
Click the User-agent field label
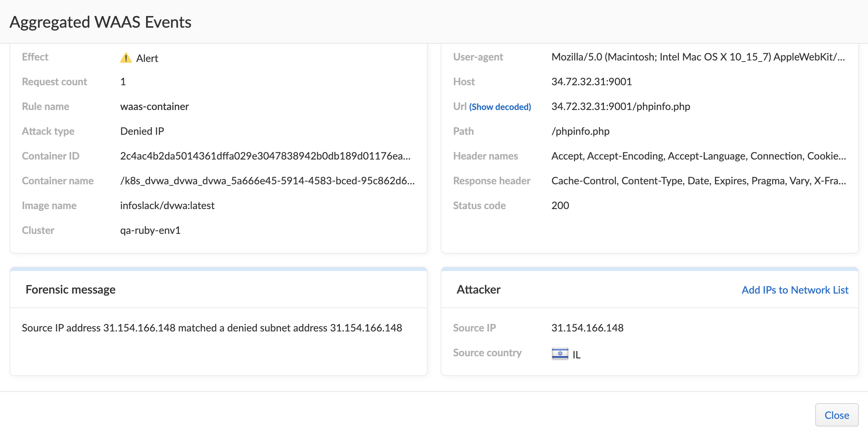click(478, 57)
